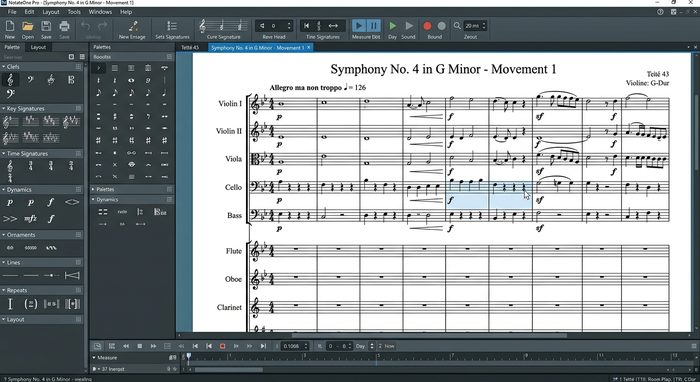Toggle the loop button in the transport bar
The image size is (700, 382).
click(167, 346)
